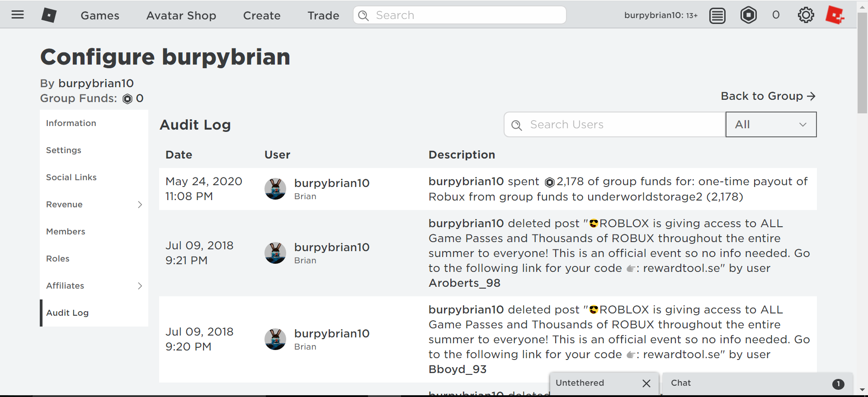This screenshot has width=868, height=397.
Task: Click the group payout description text
Action: coord(618,189)
